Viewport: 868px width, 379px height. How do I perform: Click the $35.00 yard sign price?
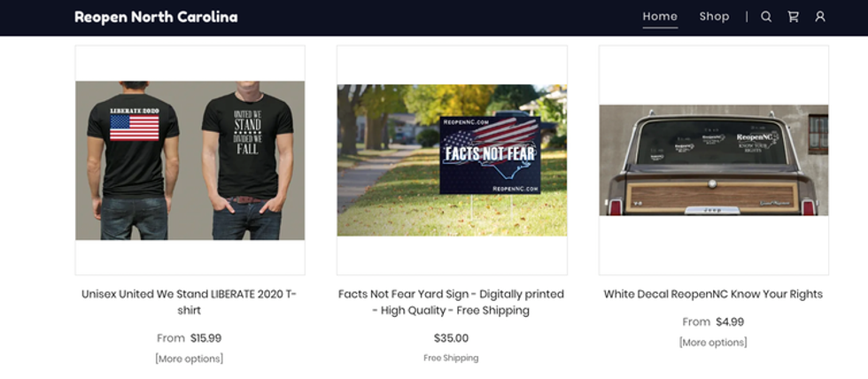tap(451, 338)
